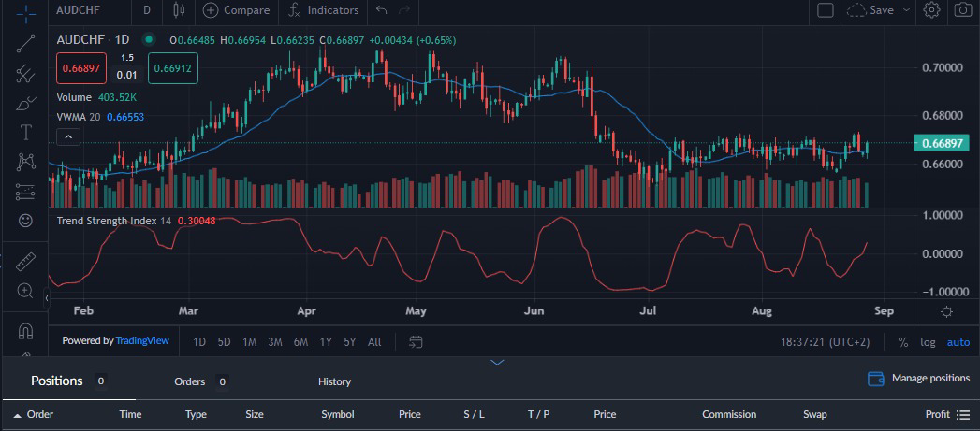
Task: Open the brush drawing tool
Action: pyautogui.click(x=25, y=103)
